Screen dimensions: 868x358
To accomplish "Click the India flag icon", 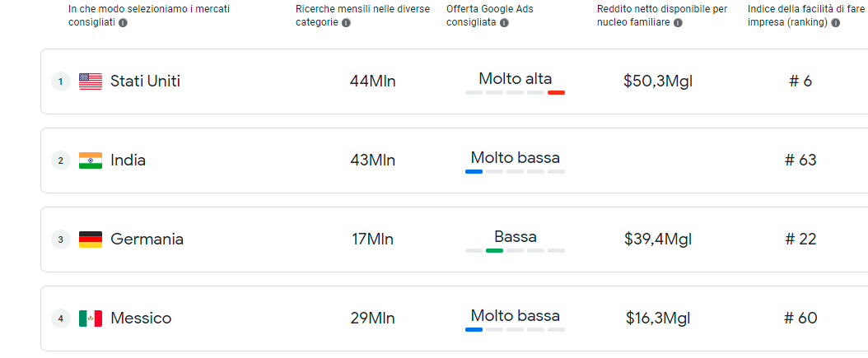I will point(91,160).
